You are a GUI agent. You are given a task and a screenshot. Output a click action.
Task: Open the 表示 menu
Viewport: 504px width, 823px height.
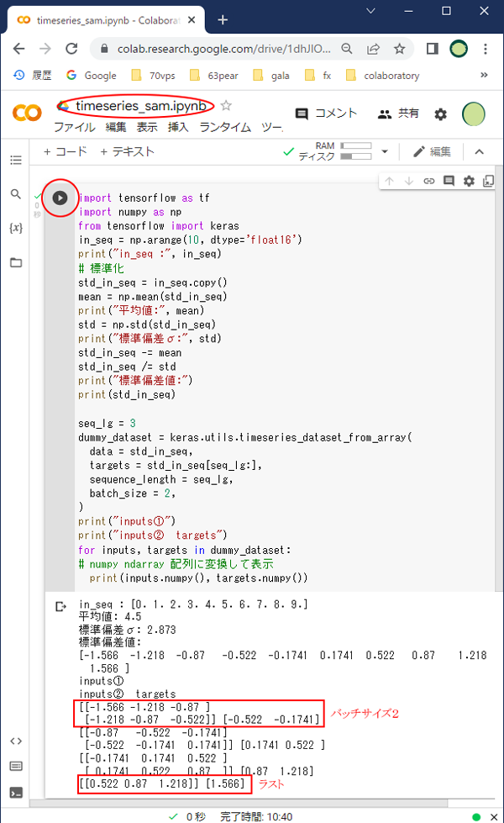tap(147, 127)
